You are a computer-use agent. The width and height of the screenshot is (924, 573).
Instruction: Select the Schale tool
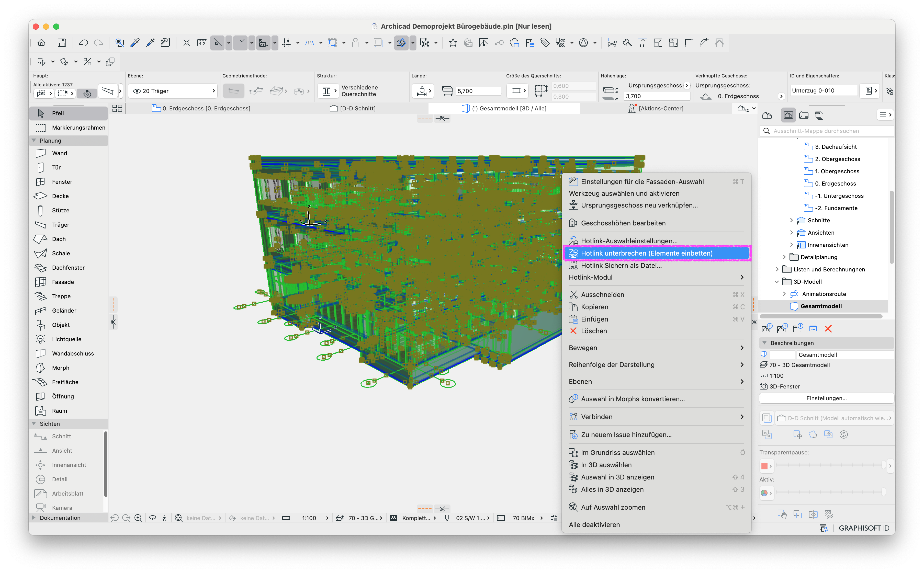click(69, 253)
